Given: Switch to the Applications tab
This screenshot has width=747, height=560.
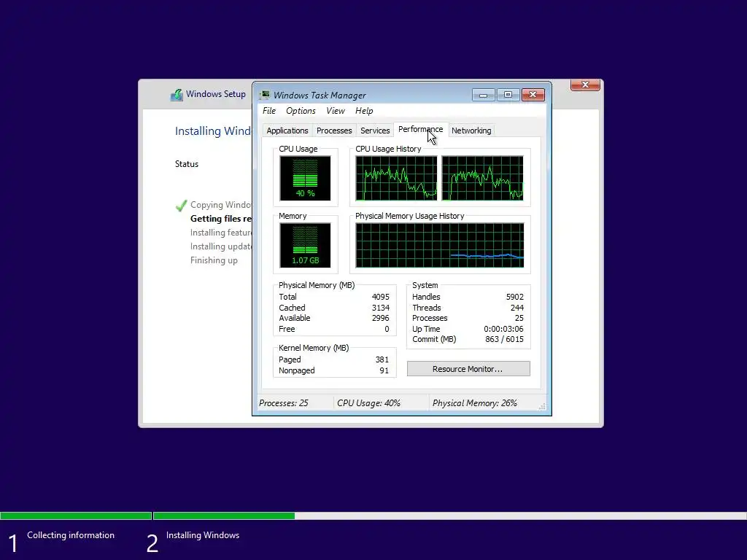Looking at the screenshot, I should (x=287, y=131).
